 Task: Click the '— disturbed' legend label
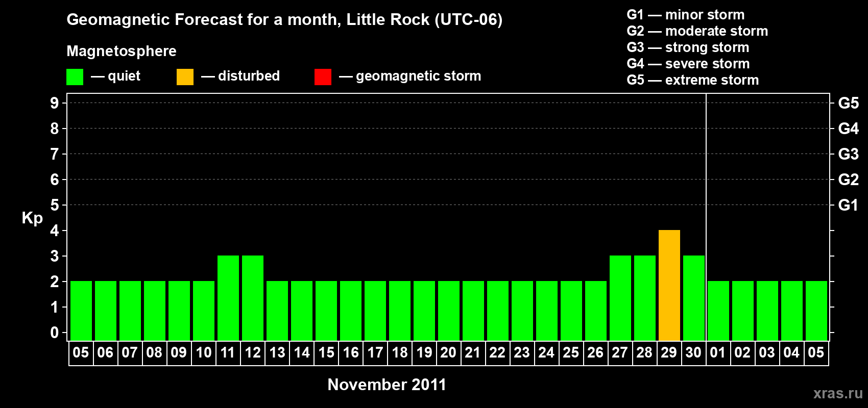(240, 76)
